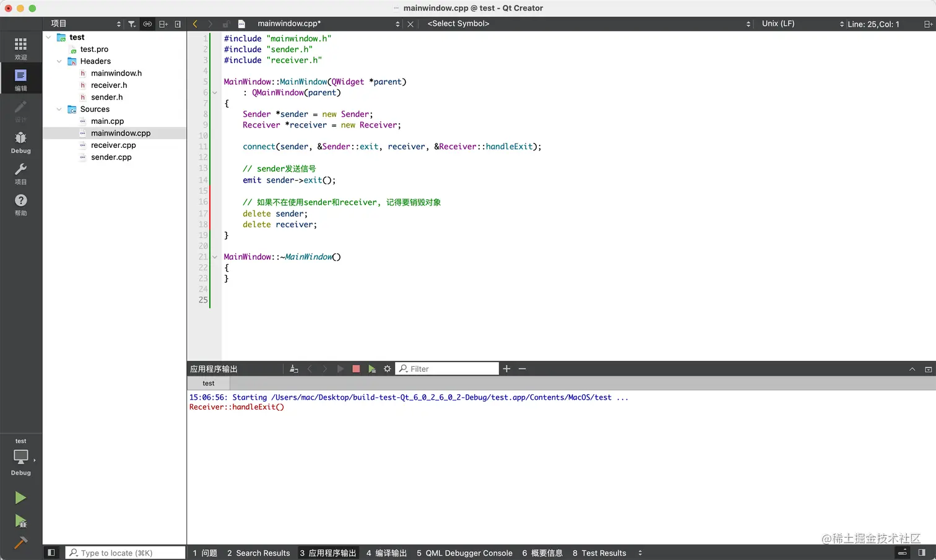
Task: Split the project sidebar panel
Action: [163, 24]
